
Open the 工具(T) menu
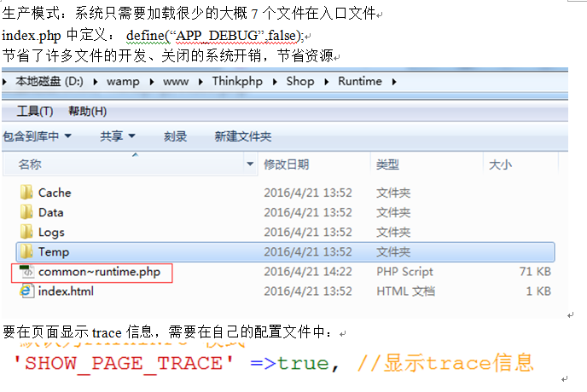pos(35,111)
